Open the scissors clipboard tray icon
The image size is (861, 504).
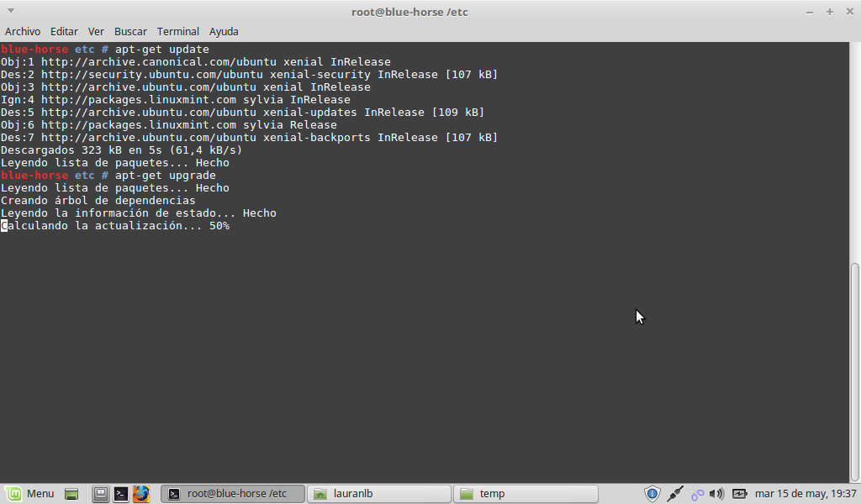click(x=696, y=494)
